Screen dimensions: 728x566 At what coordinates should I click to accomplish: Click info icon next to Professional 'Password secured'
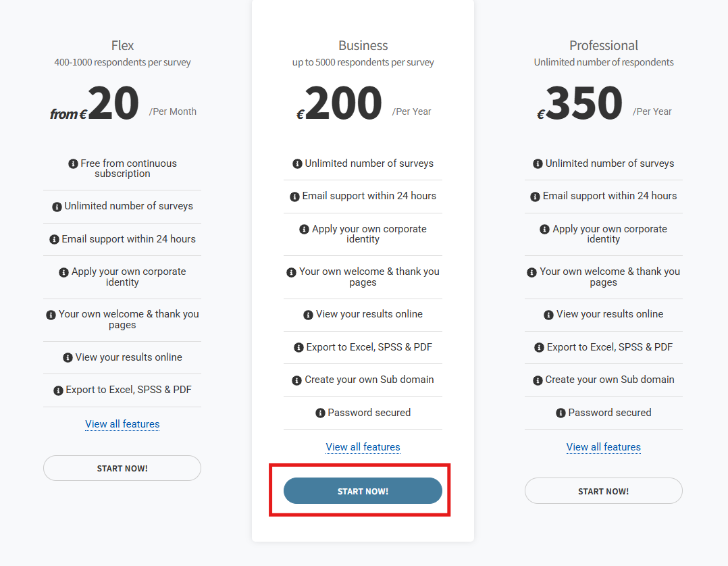click(x=561, y=413)
